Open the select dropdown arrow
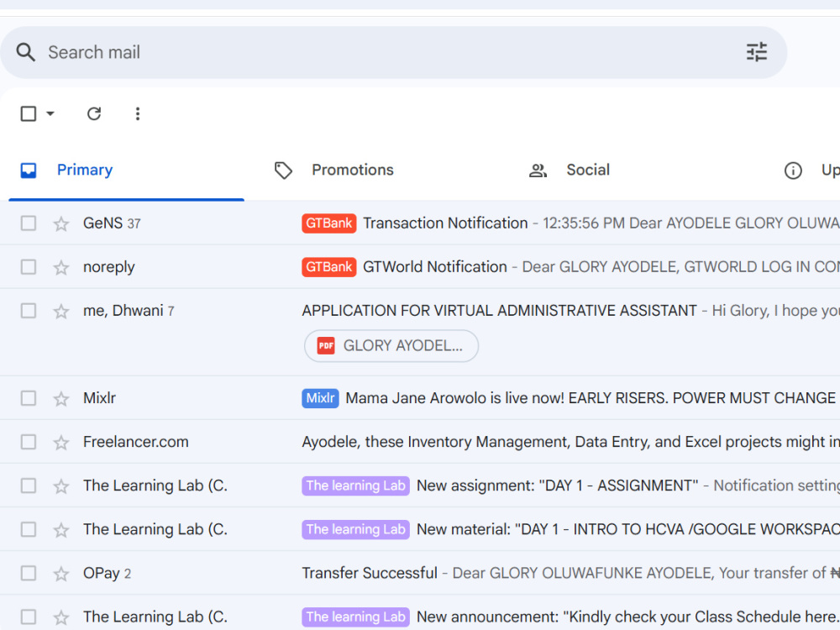Viewport: 840px width, 630px height. coord(50,113)
